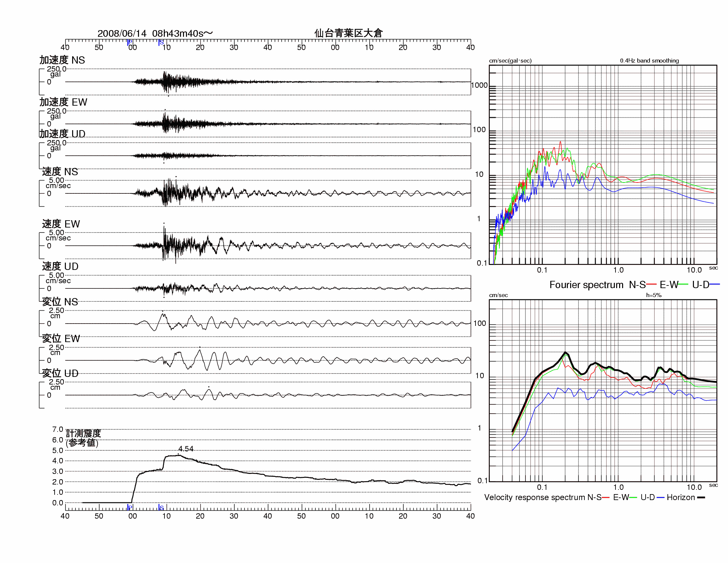Click the blue S marker on top timeline
Image resolution: width=728 pixels, height=563 pixels.
click(x=161, y=42)
